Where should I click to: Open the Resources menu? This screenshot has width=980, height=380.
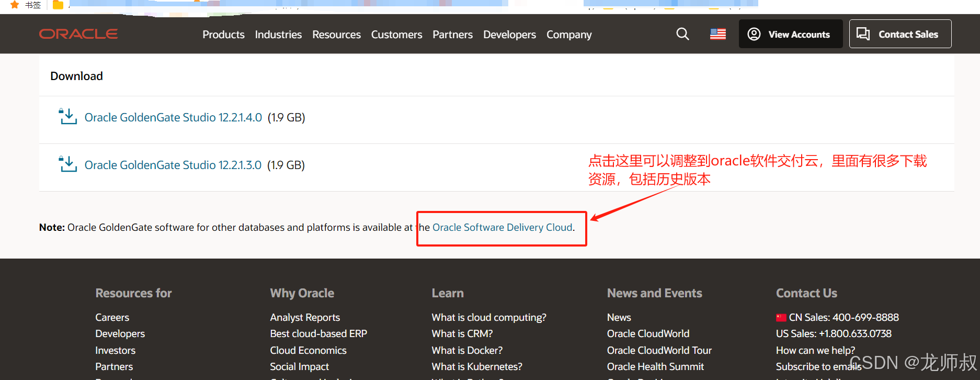(x=336, y=35)
